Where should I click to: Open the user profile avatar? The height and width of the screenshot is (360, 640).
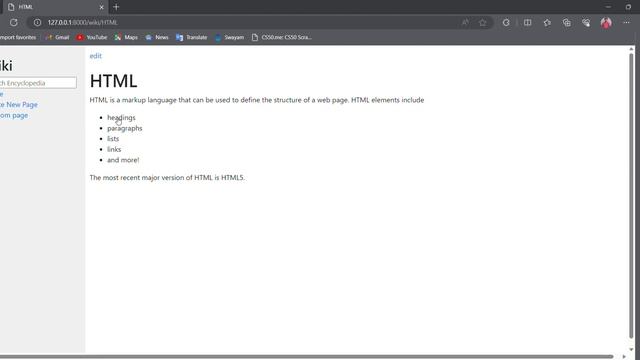tap(606, 22)
